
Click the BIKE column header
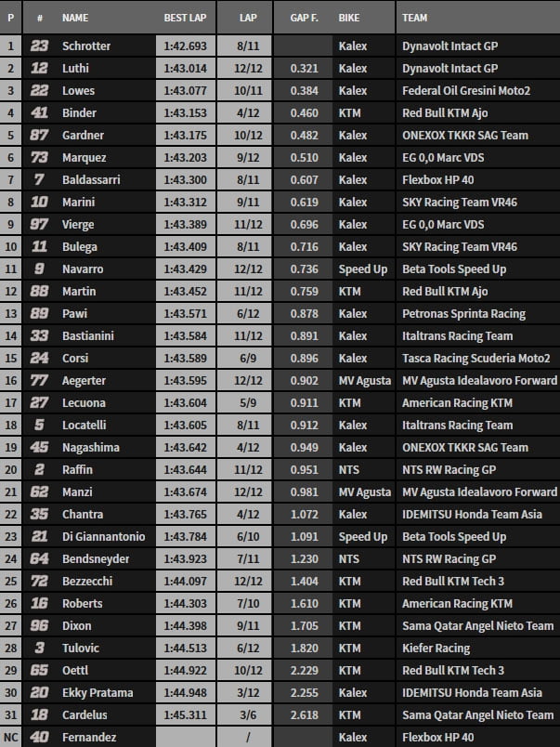click(x=349, y=18)
